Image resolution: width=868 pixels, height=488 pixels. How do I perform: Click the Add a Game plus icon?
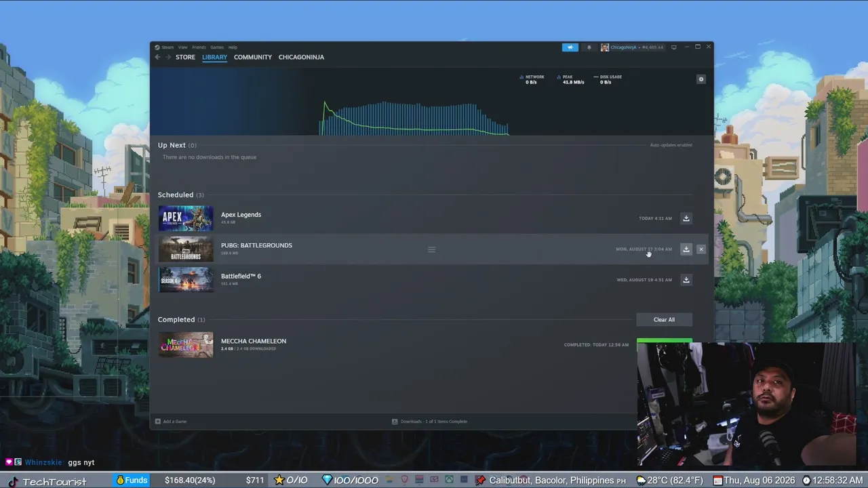coord(158,422)
